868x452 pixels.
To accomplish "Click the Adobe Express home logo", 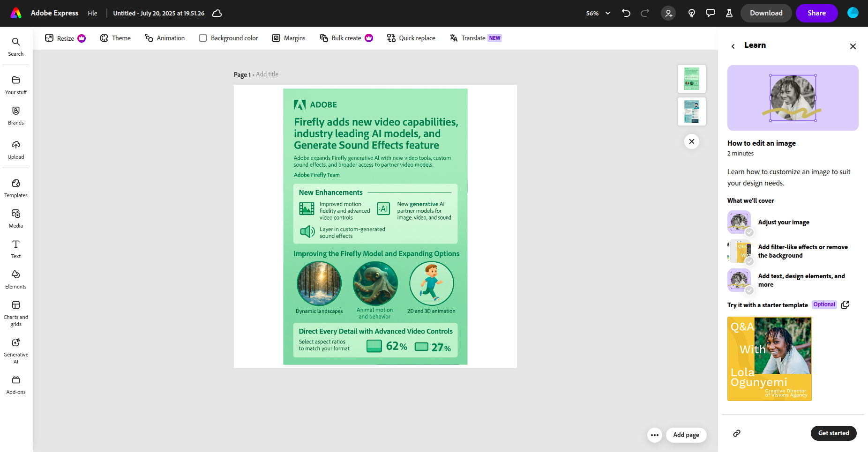I will [16, 13].
